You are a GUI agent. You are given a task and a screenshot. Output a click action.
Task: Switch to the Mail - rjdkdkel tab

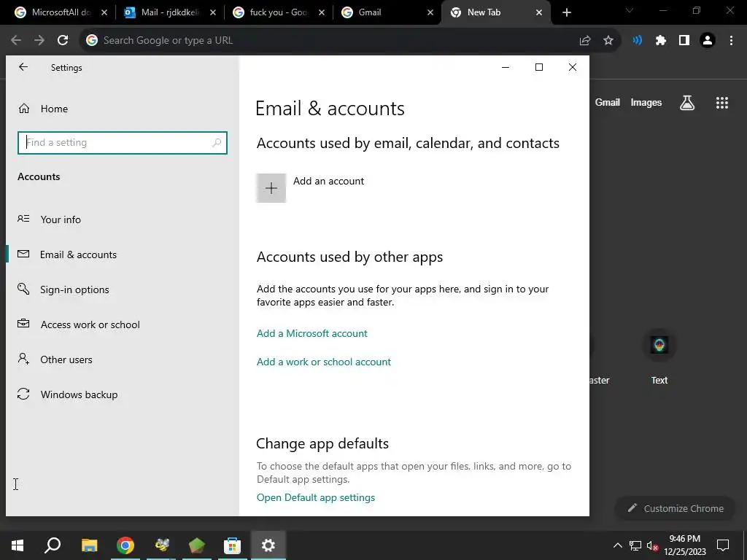coord(169,12)
